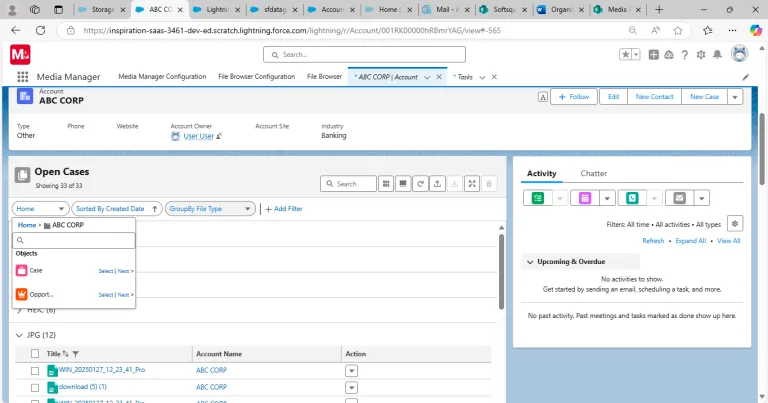Viewport: 768px width, 403px height.
Task: Open the Home folder dropdown
Action: point(40,209)
